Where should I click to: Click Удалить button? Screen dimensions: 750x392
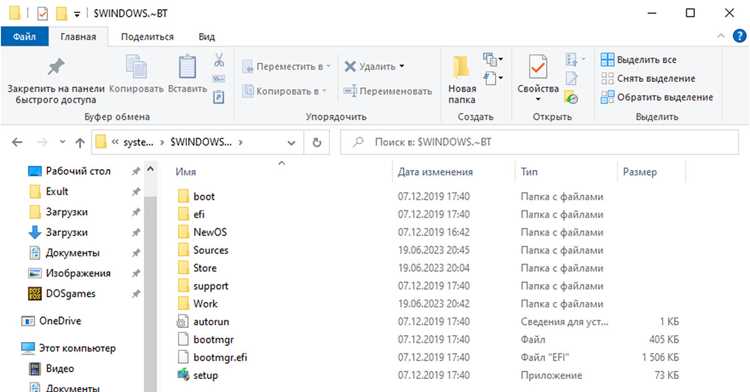pyautogui.click(x=370, y=66)
